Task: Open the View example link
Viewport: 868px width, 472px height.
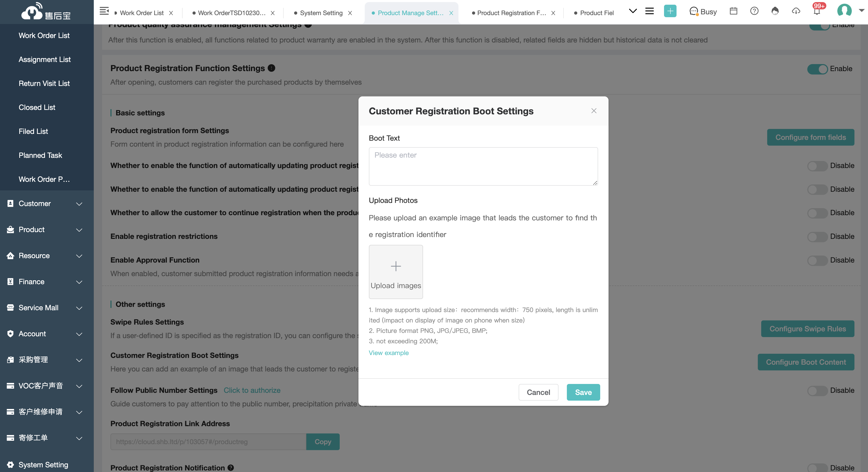Action: click(x=388, y=353)
